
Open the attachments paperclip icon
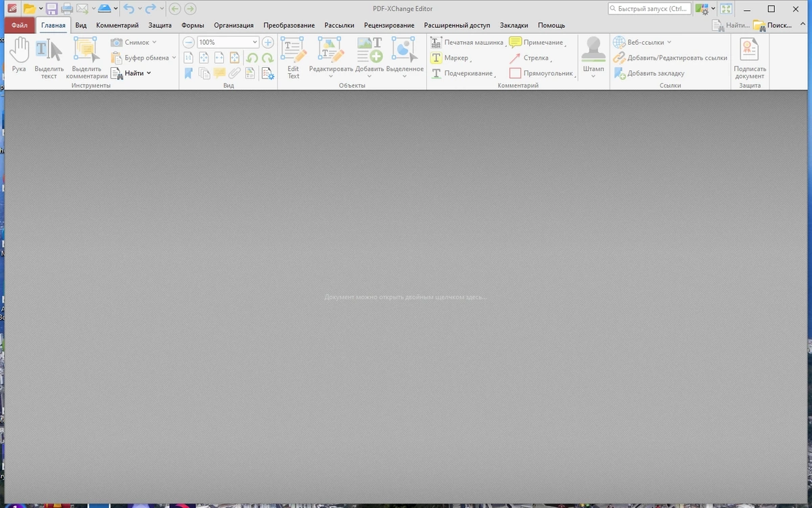tap(235, 73)
